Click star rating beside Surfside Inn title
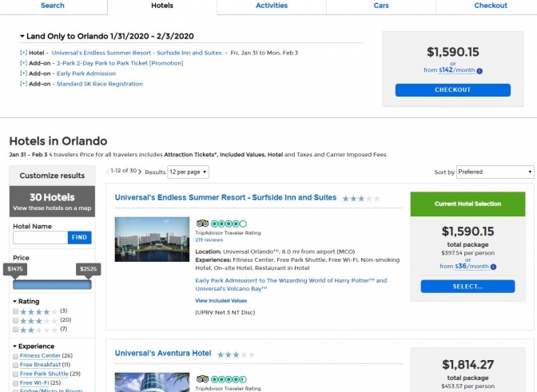 (x=361, y=198)
